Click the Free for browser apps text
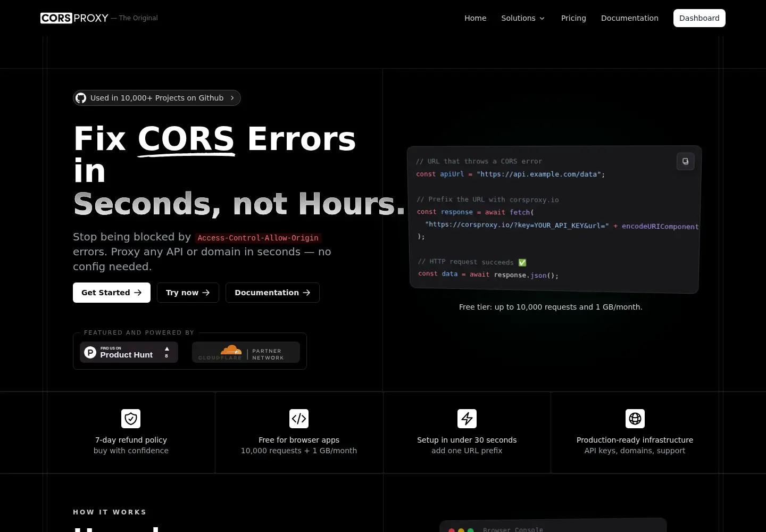This screenshot has width=766, height=532. 299,440
